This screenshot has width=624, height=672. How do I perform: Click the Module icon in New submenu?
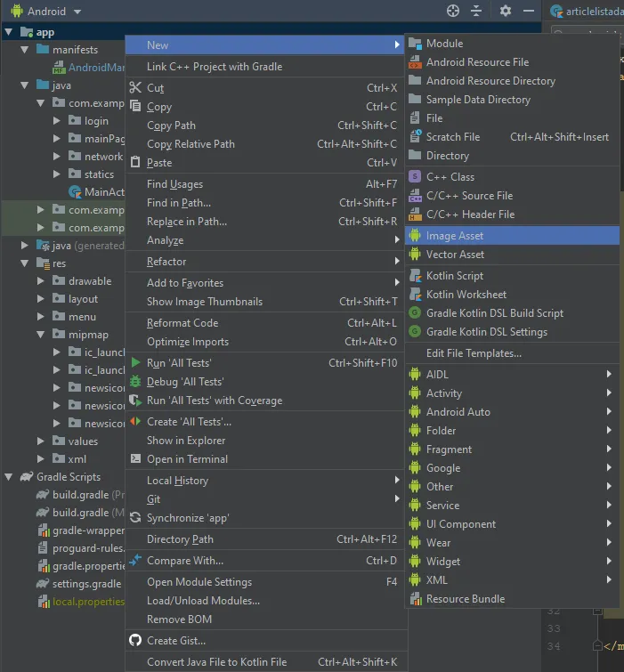(415, 44)
